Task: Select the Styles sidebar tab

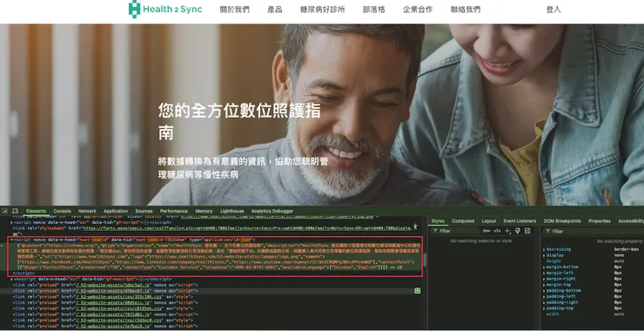Action: click(x=438, y=220)
